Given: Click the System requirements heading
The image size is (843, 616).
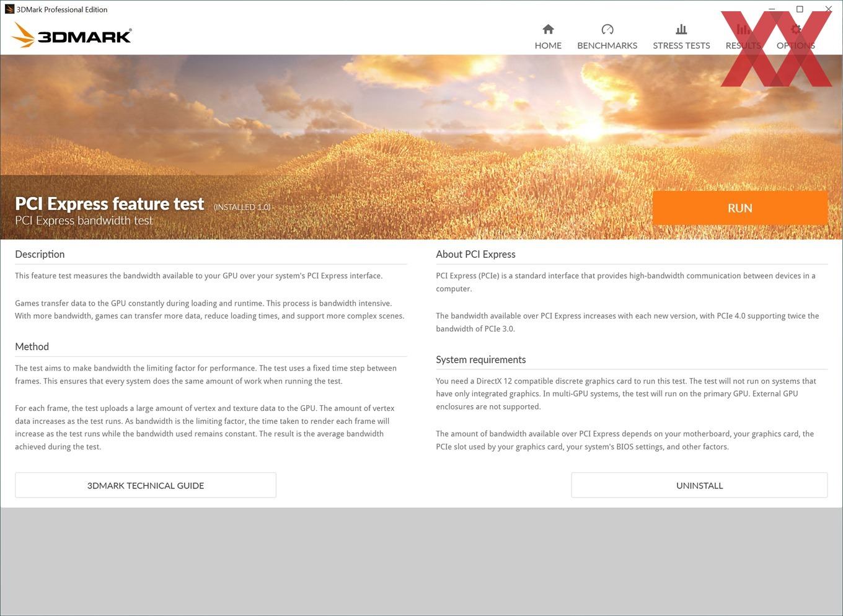Looking at the screenshot, I should click(x=480, y=359).
